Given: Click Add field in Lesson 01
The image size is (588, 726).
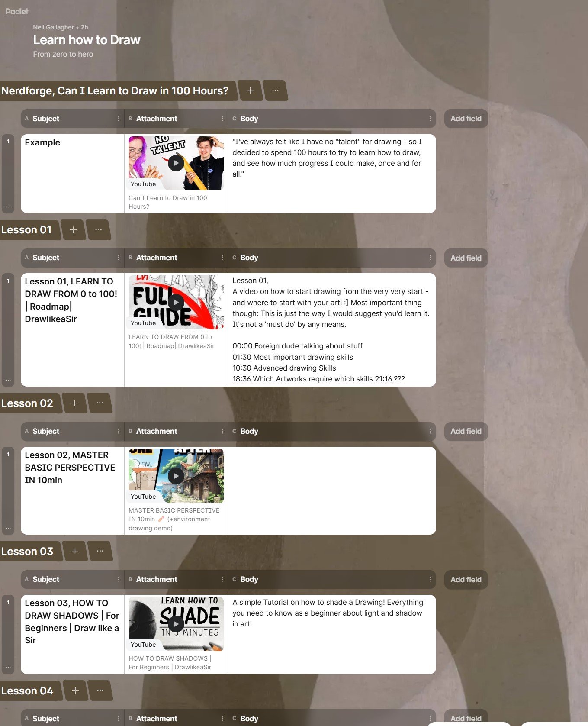Looking at the screenshot, I should (466, 258).
